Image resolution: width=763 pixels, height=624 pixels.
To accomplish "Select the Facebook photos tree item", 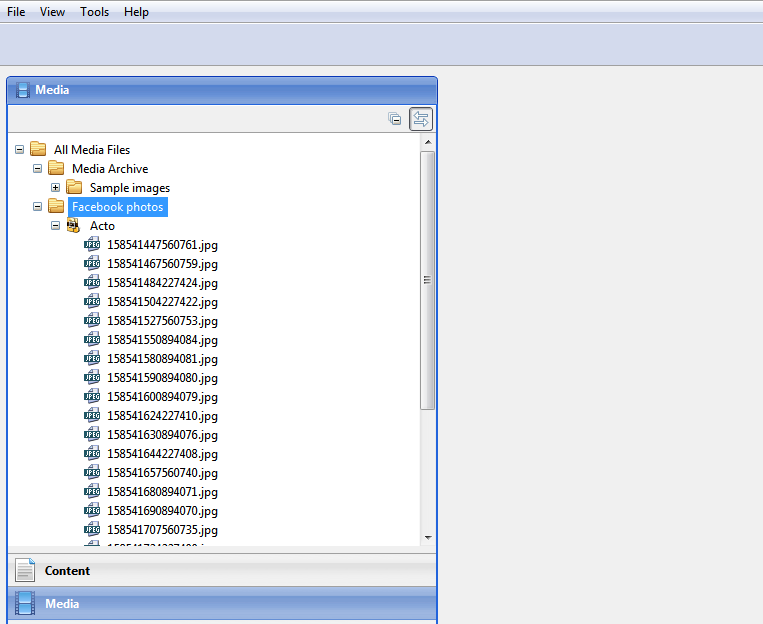I will click(x=118, y=207).
